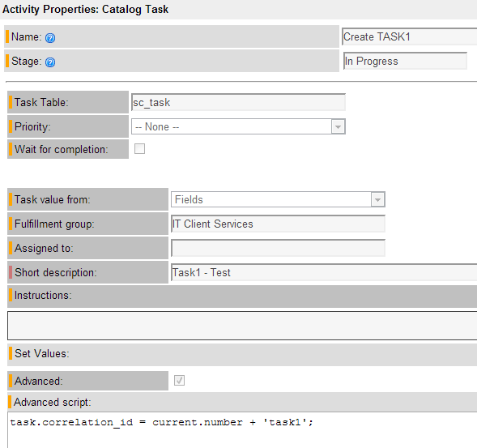Toggle the Wait for completion checkbox
Screen dimensions: 477x448
pyautogui.click(x=139, y=149)
